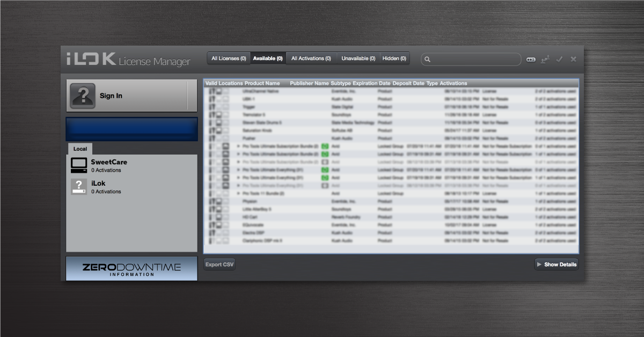The image size is (644, 337).
Task: Sort by Activations column header
Action: [453, 83]
